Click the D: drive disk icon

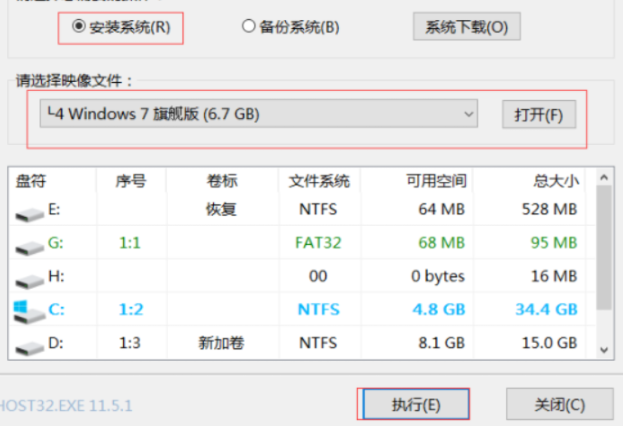click(28, 344)
